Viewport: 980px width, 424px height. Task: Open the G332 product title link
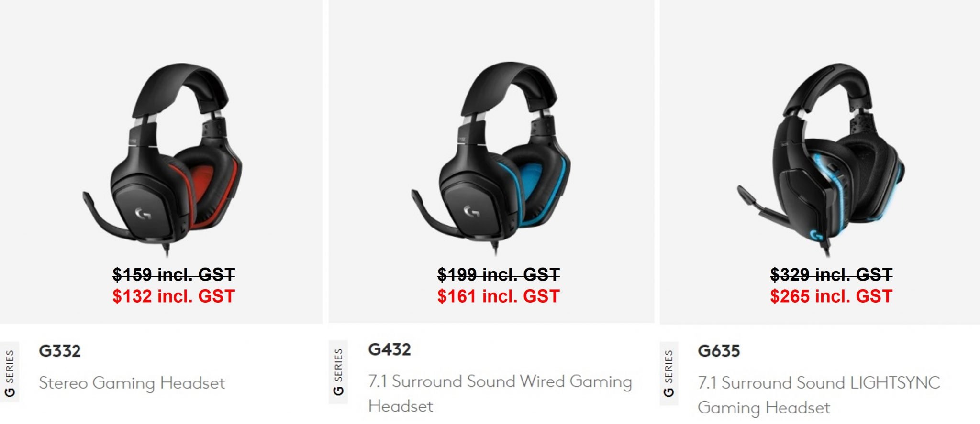[60, 351]
